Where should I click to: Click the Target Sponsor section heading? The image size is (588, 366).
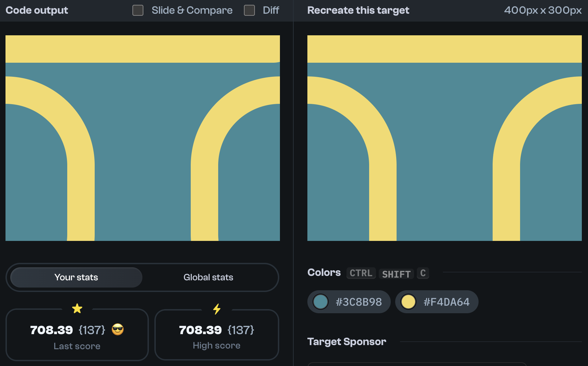tap(346, 341)
